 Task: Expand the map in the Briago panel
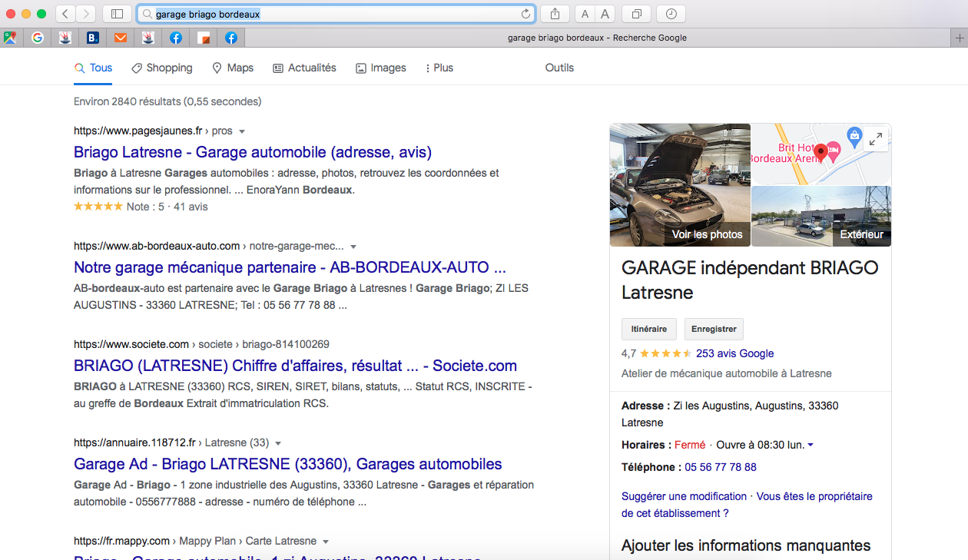coord(876,140)
